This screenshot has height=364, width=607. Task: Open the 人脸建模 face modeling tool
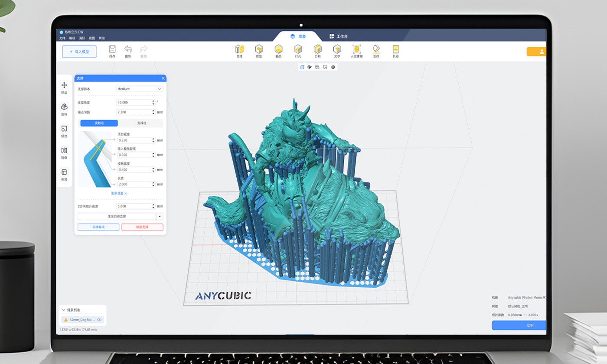click(357, 50)
